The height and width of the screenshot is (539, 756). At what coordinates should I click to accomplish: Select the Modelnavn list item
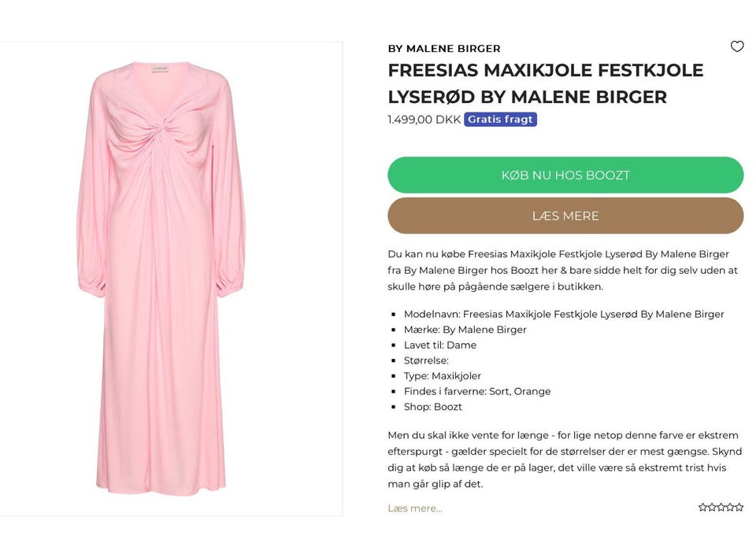click(563, 314)
